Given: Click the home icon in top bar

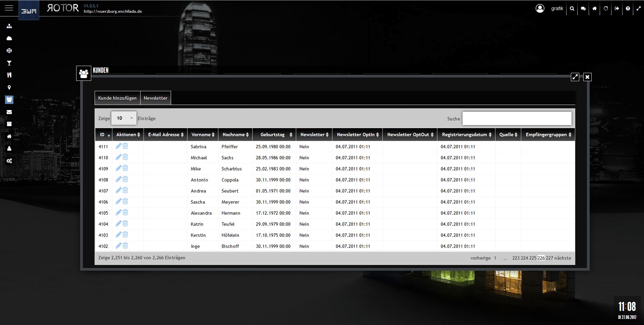Looking at the screenshot, I should (x=594, y=9).
